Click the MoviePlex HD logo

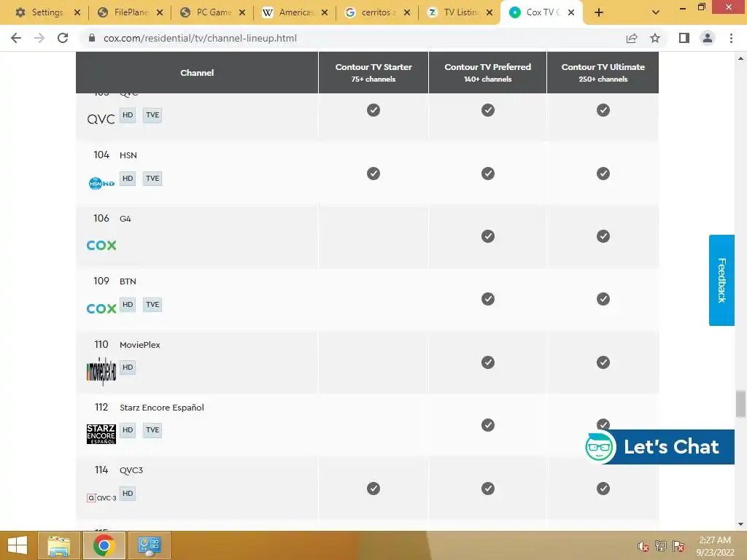click(x=101, y=371)
